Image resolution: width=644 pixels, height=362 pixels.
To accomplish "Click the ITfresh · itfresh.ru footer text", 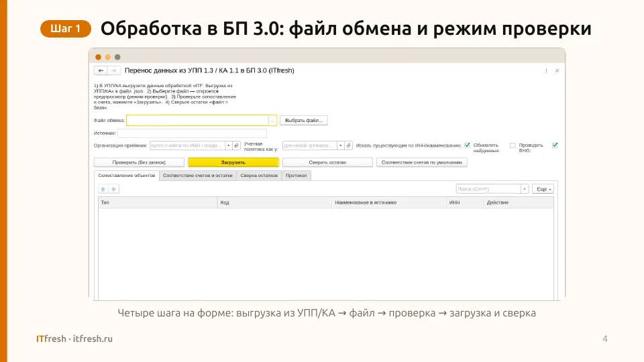I will (74, 339).
